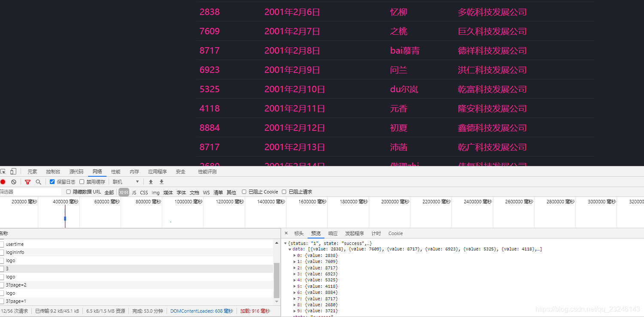Click the export HAR download arrow
Screen dimensions: 644x317
click(x=161, y=182)
